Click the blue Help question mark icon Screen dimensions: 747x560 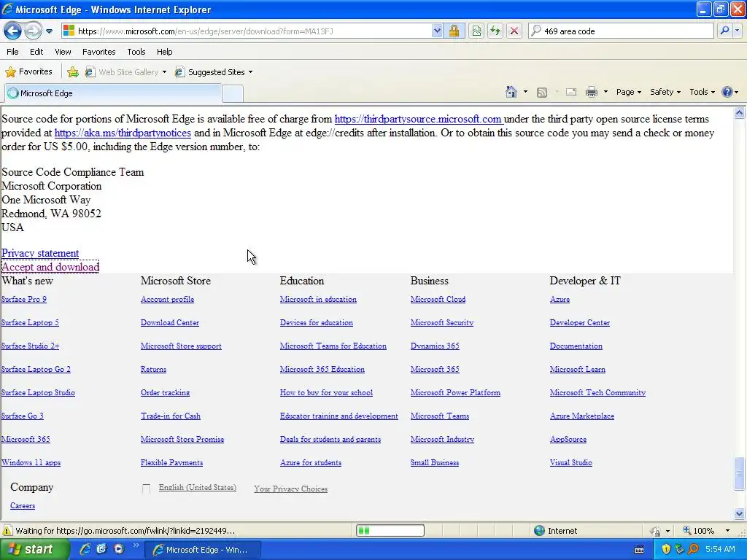coord(727,92)
